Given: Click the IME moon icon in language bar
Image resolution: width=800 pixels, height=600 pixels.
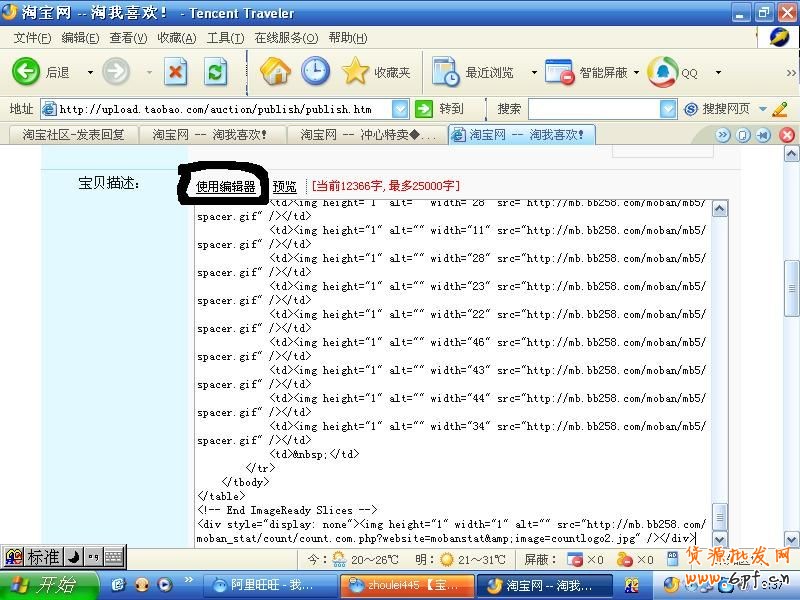Looking at the screenshot, I should coord(74,557).
